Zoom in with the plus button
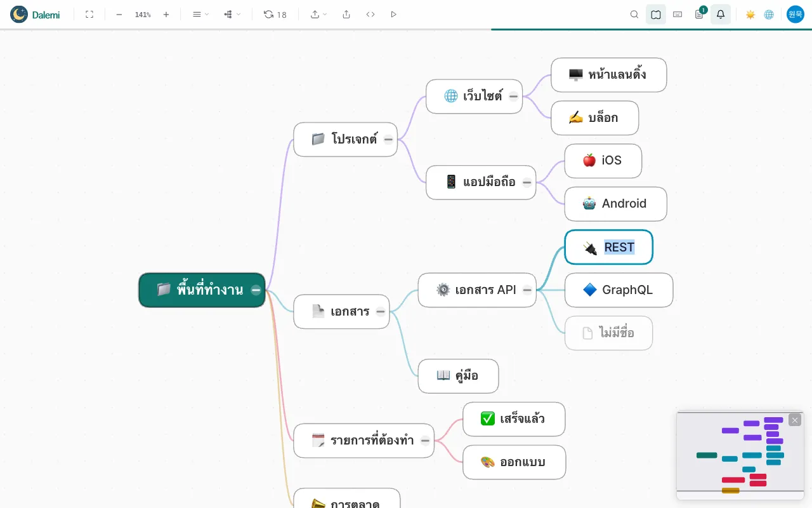 tap(166, 14)
